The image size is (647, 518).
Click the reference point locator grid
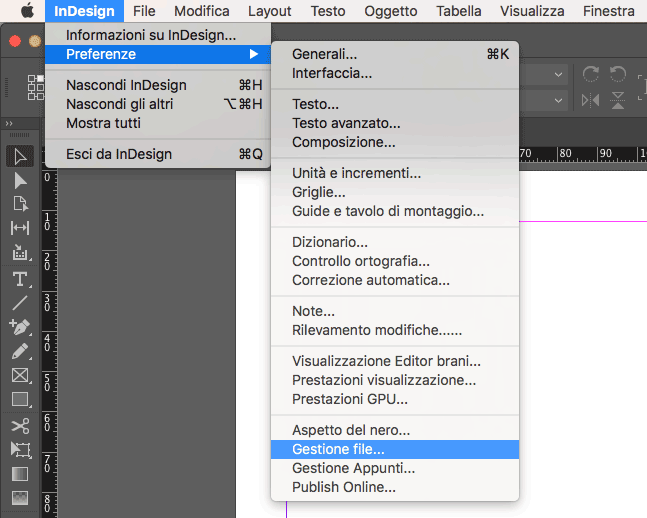coord(35,87)
